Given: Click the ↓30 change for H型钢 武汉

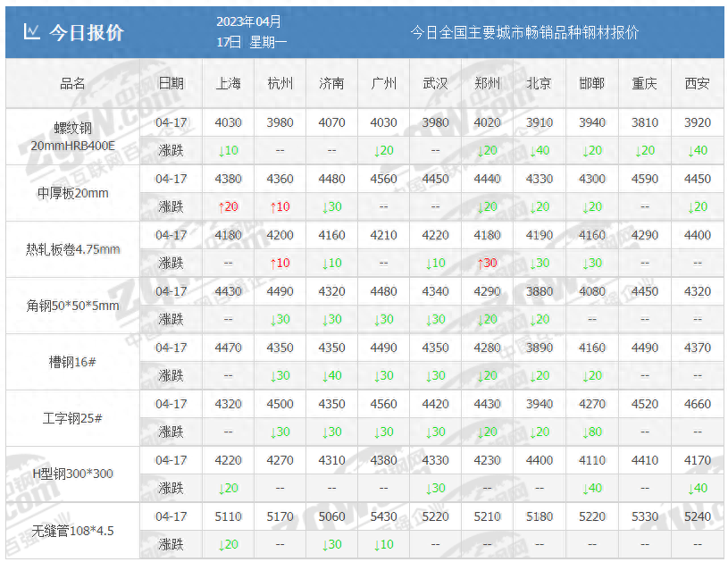Looking at the screenshot, I should point(435,488).
